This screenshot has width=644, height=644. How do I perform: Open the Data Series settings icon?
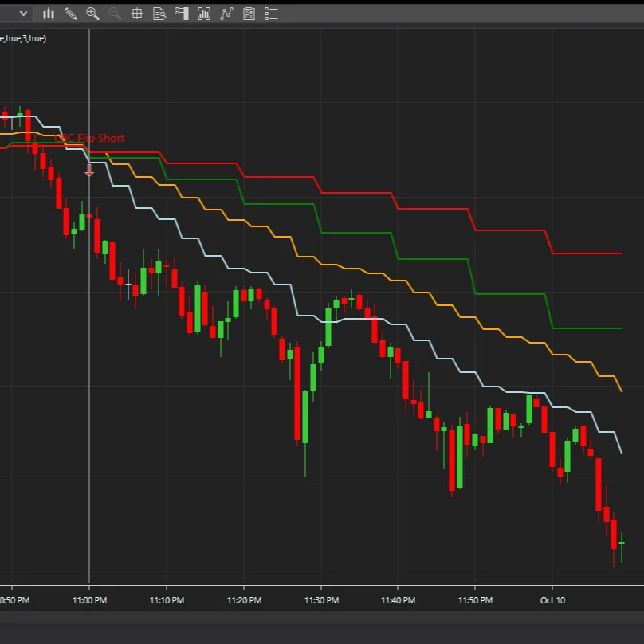pyautogui.click(x=204, y=14)
